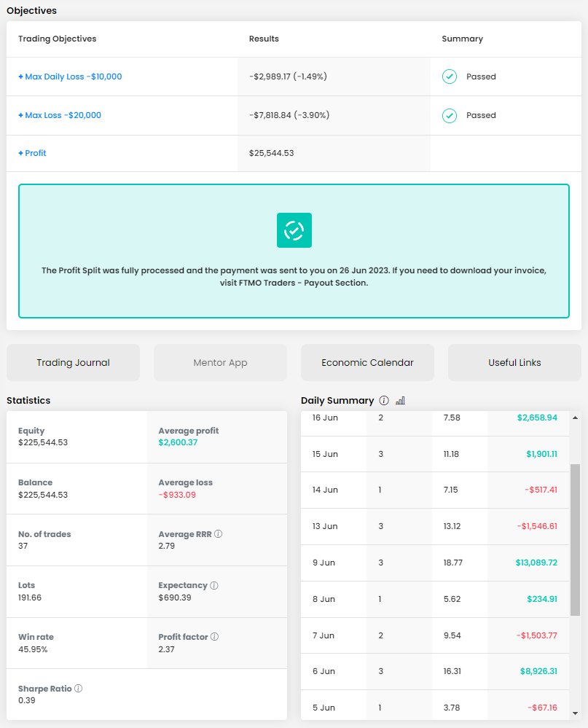Click the Trading Objectives column header
588x728 pixels.
click(57, 39)
